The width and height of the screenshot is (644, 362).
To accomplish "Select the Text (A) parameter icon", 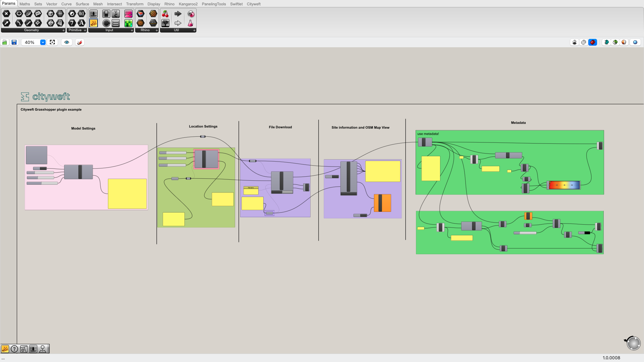I will (x=82, y=23).
